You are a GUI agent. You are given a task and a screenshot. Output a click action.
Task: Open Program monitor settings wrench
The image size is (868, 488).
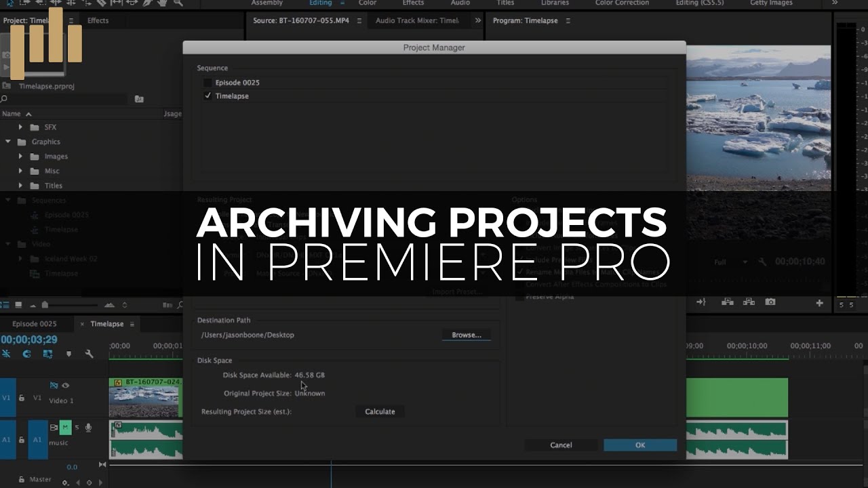[x=762, y=262]
